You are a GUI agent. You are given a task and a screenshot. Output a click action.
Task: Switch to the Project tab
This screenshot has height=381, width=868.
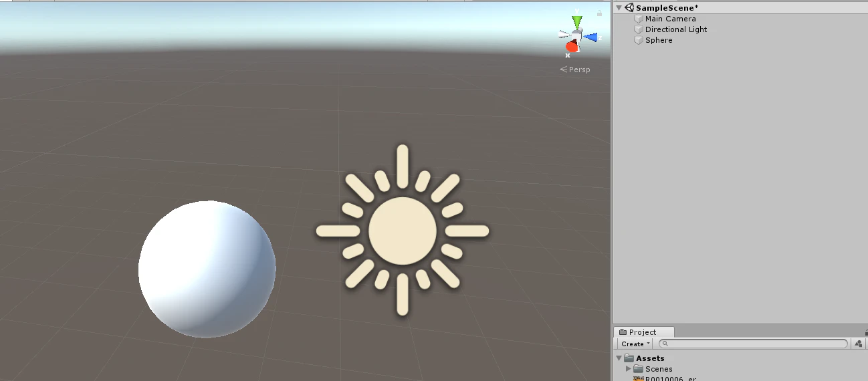(x=644, y=332)
